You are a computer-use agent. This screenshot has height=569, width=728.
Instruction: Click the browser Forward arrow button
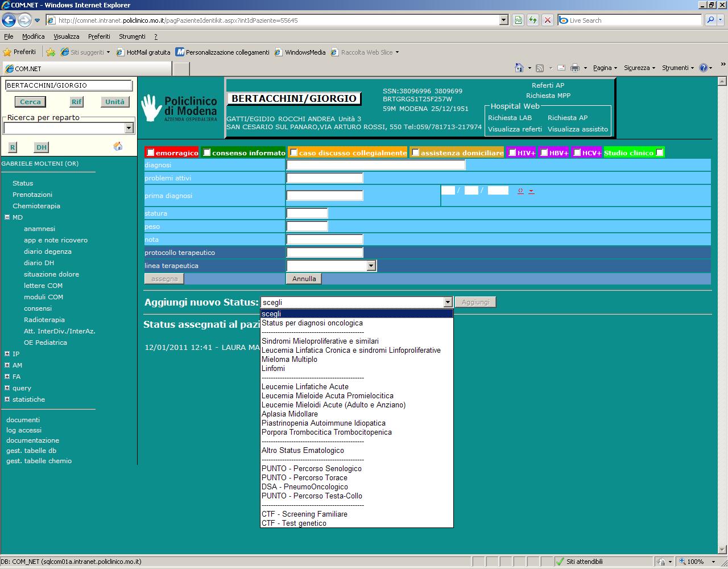point(24,20)
